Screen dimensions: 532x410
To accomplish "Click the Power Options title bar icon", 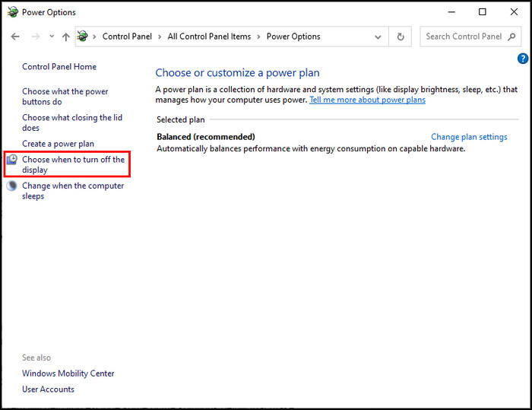I will point(13,12).
